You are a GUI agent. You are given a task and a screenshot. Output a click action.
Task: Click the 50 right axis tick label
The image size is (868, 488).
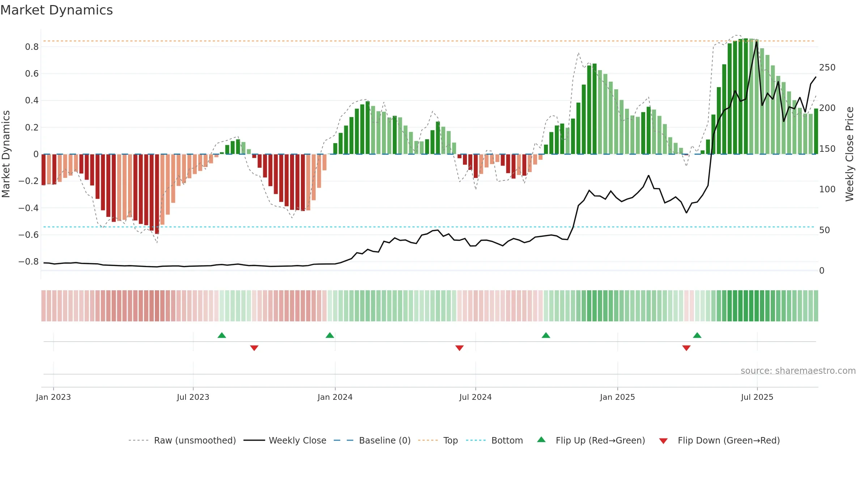tap(825, 230)
